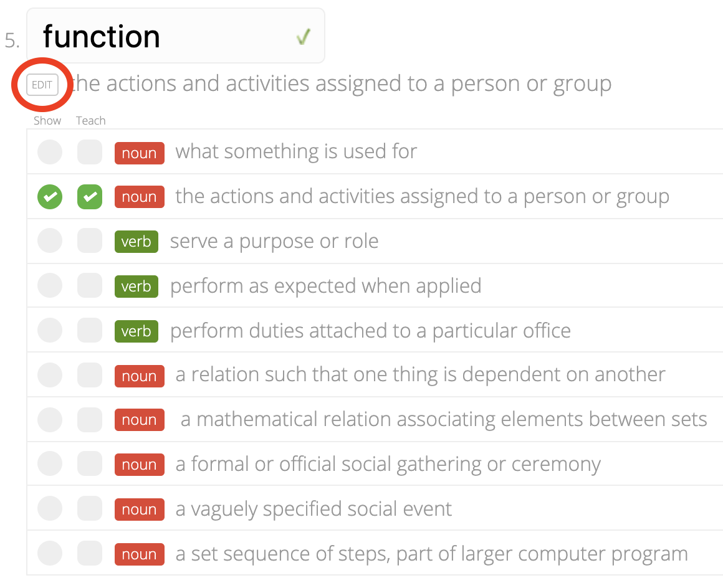Viewport: 723px width, 588px height.
Task: Click the noun badge beside the mathematical relation definition
Action: click(x=139, y=419)
